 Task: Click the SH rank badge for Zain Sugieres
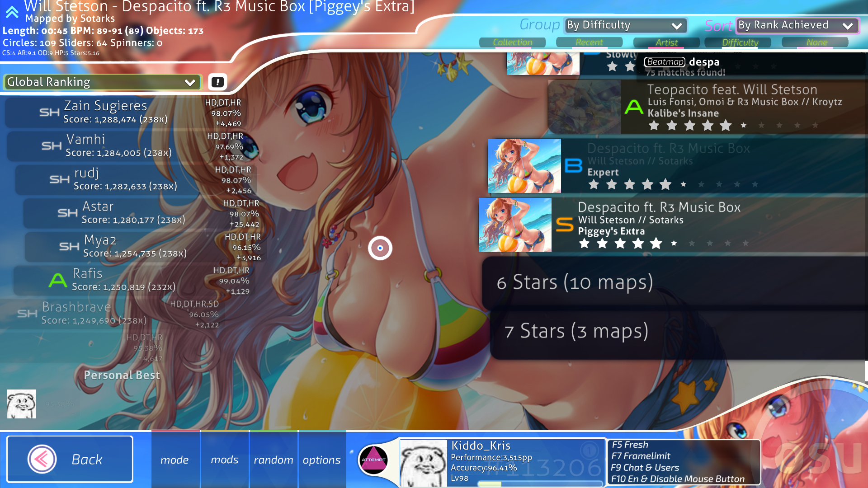point(49,113)
